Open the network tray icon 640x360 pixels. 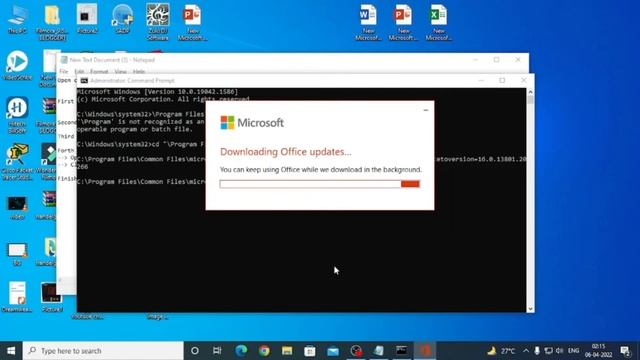pyautogui.click(x=549, y=351)
